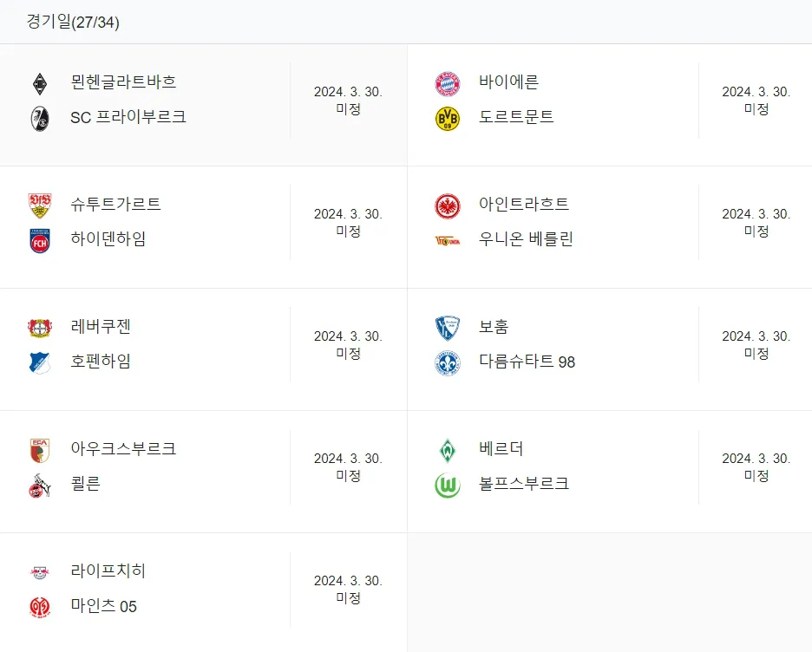Click the Heidenheim FCH logo

40,241
